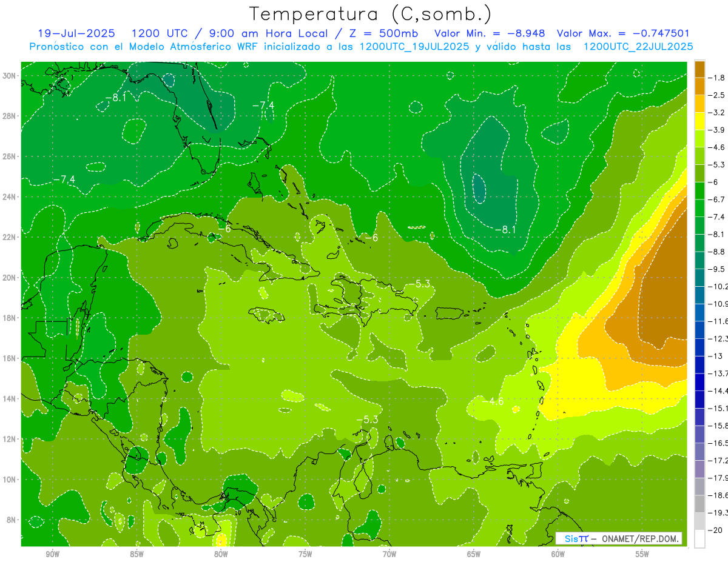Click the dark orange top swatch of color scale
This screenshot has height=562, width=728.
pyautogui.click(x=699, y=69)
